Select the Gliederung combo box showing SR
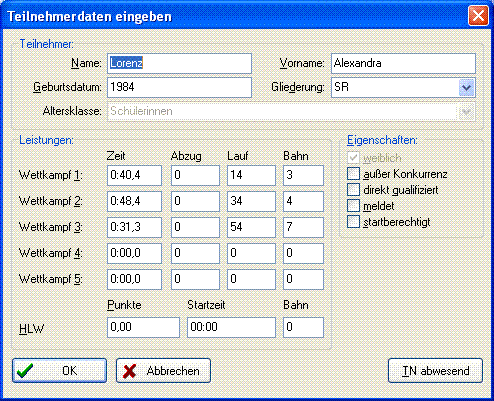The height and width of the screenshot is (401, 494). click(403, 88)
